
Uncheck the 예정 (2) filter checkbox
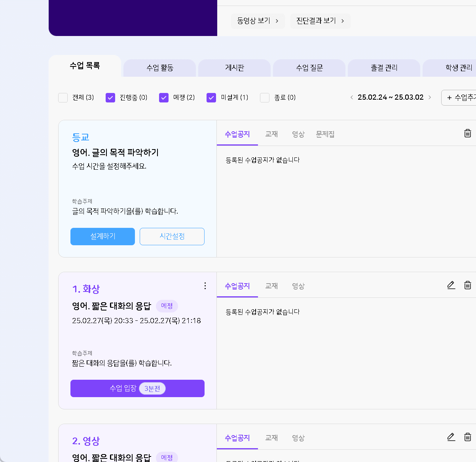(164, 98)
